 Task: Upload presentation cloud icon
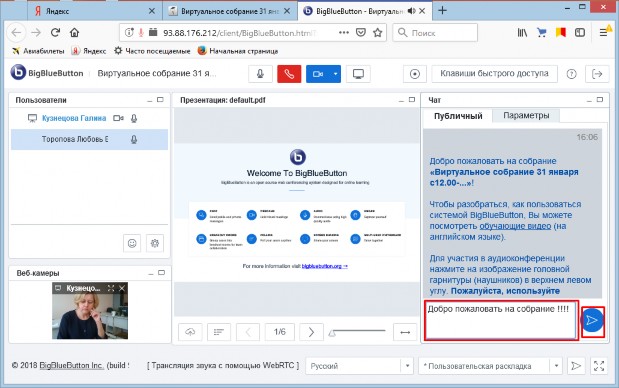[190, 332]
